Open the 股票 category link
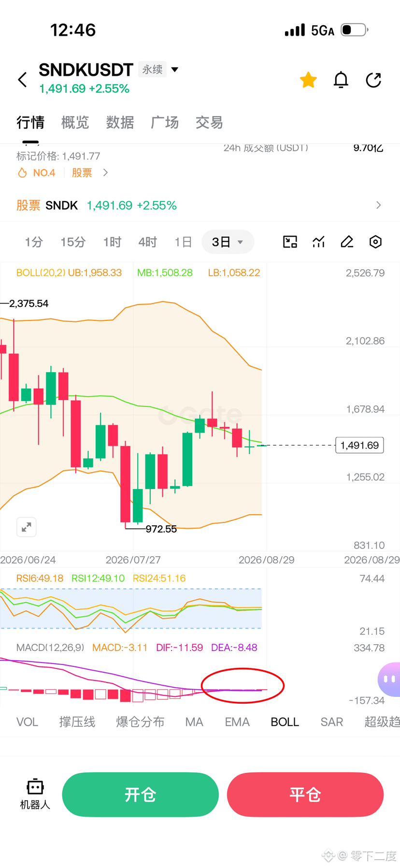400x868 pixels. [82, 173]
